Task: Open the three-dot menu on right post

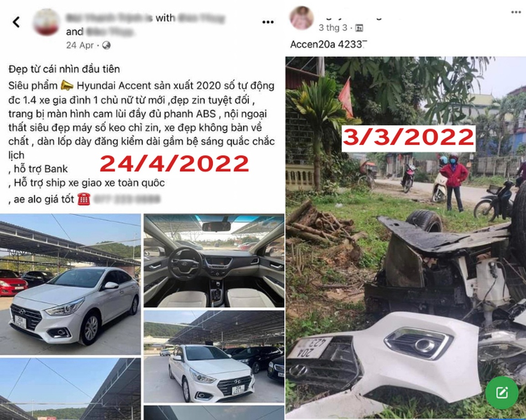Action: tap(516, 12)
